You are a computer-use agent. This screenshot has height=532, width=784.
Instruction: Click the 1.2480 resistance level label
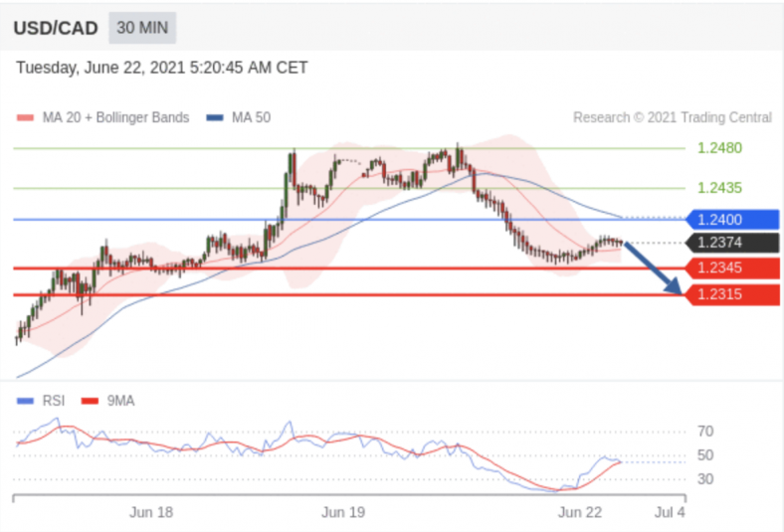719,148
